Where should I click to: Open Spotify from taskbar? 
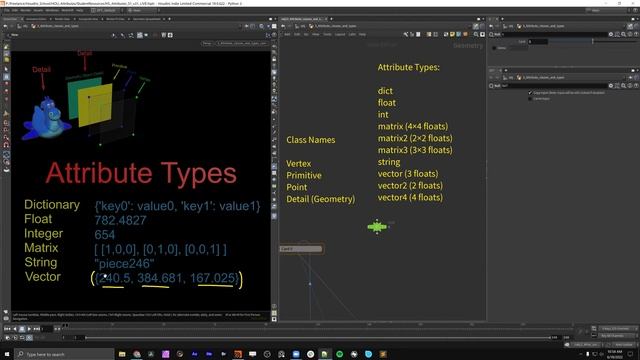[339, 354]
